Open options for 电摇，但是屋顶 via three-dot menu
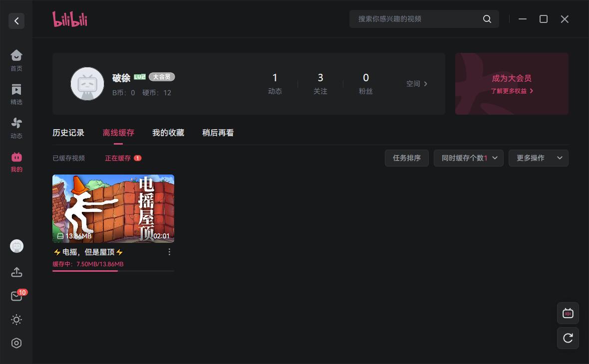Viewport: 589px width, 364px height. [x=169, y=252]
